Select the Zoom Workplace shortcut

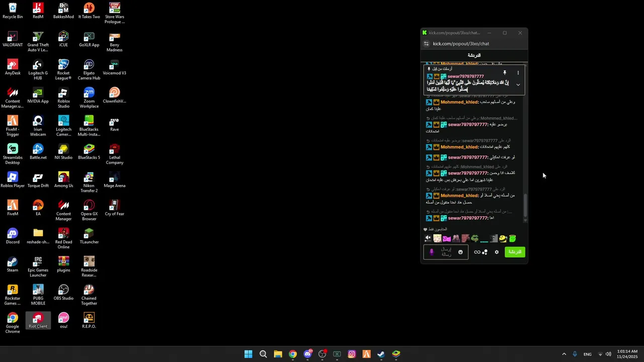(x=89, y=98)
